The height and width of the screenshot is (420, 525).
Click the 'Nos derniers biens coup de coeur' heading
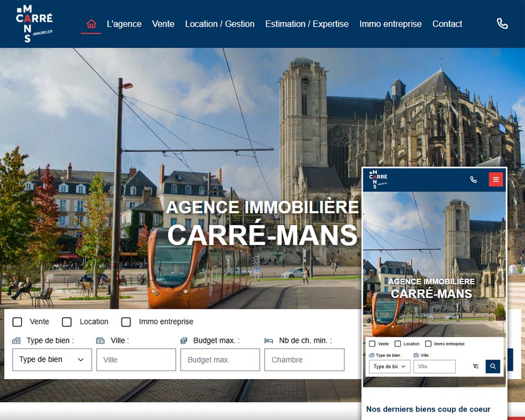pos(428,409)
